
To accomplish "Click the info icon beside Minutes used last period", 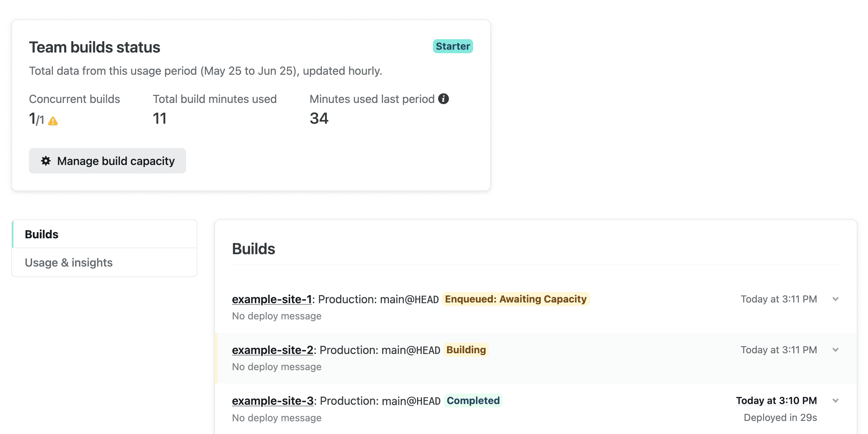I will click(x=444, y=99).
